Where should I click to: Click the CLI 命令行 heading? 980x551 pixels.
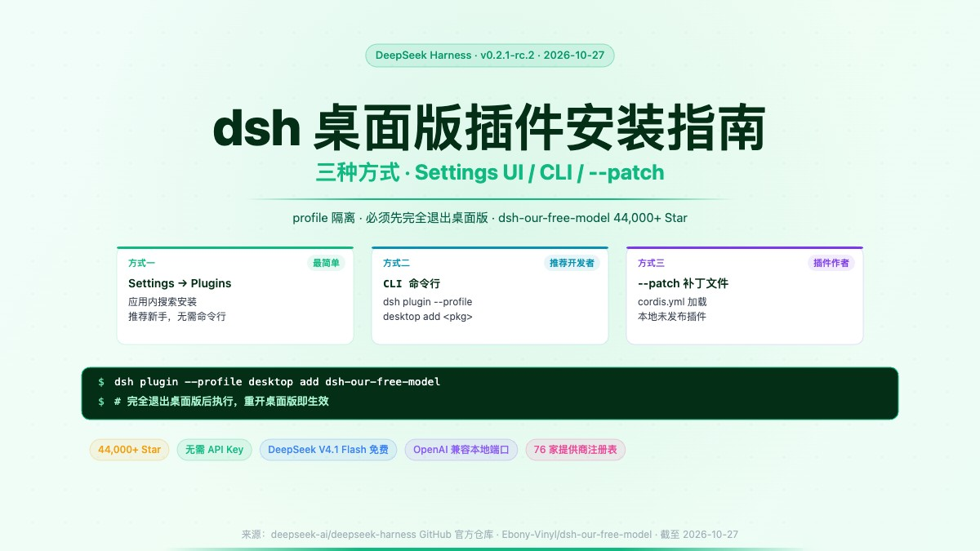coord(412,283)
